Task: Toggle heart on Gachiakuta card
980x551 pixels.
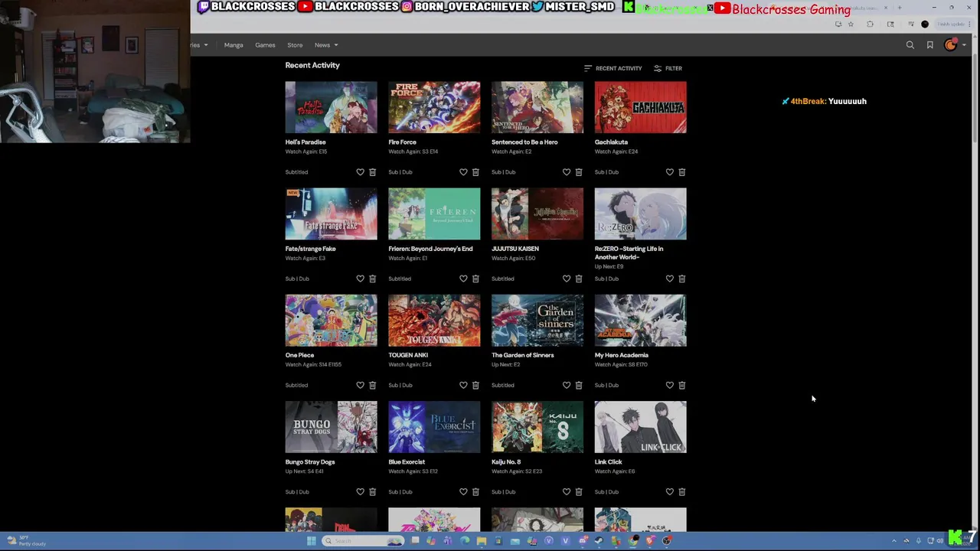Action: tap(670, 172)
